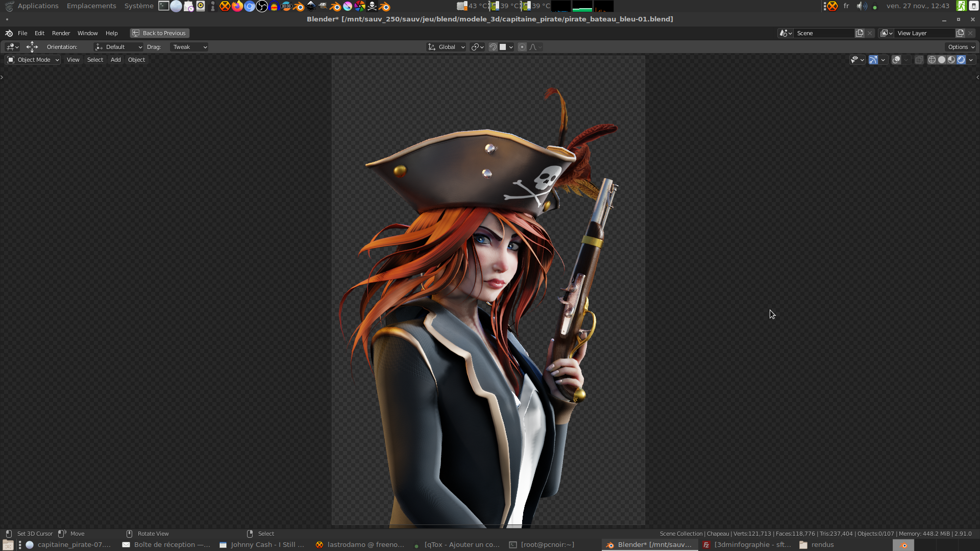Open the Orientation Default dropdown

click(118, 47)
